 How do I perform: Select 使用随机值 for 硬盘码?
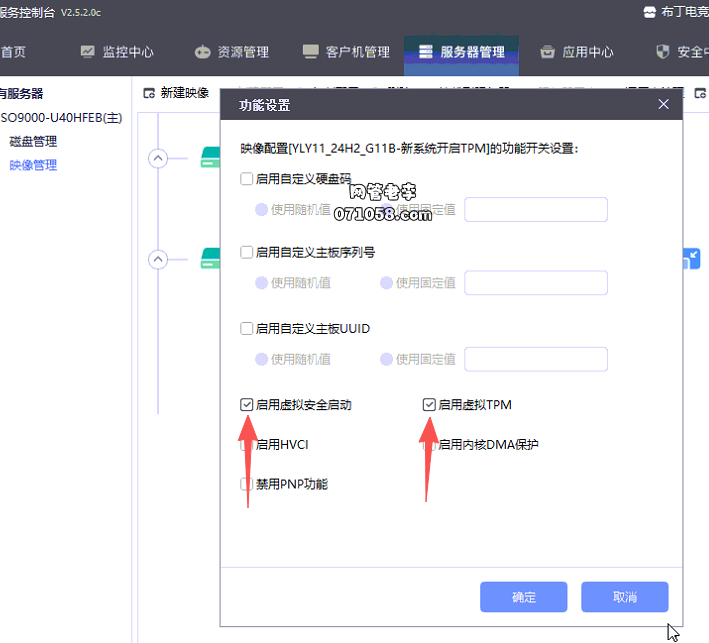point(261,209)
